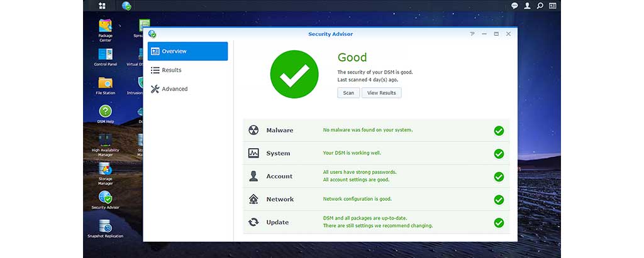
Task: Open the Storage Manager desktop icon
Action: click(x=105, y=173)
